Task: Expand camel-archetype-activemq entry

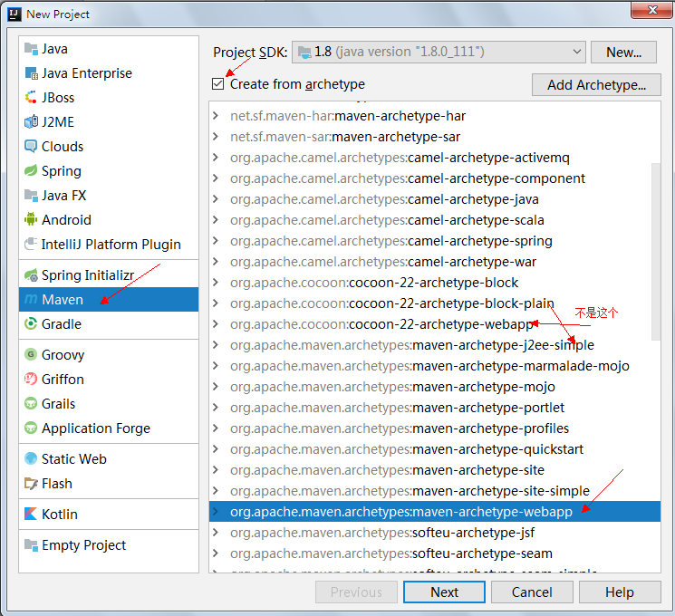Action: tap(216, 158)
